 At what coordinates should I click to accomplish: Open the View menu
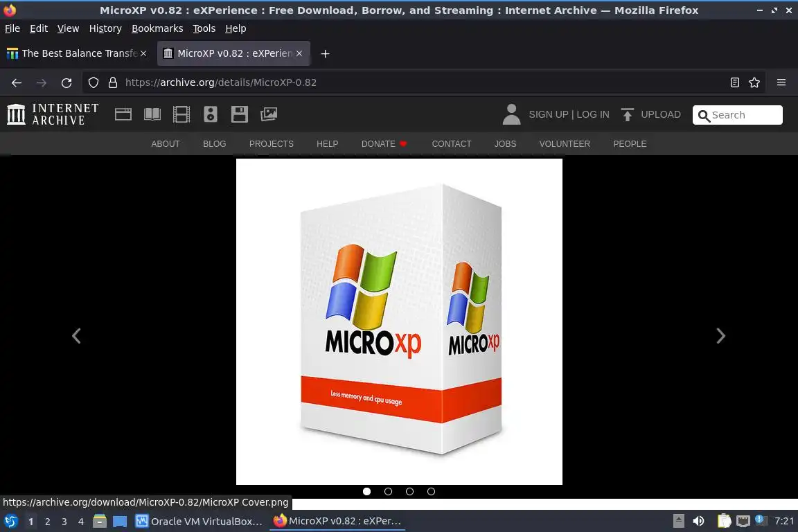(x=68, y=28)
